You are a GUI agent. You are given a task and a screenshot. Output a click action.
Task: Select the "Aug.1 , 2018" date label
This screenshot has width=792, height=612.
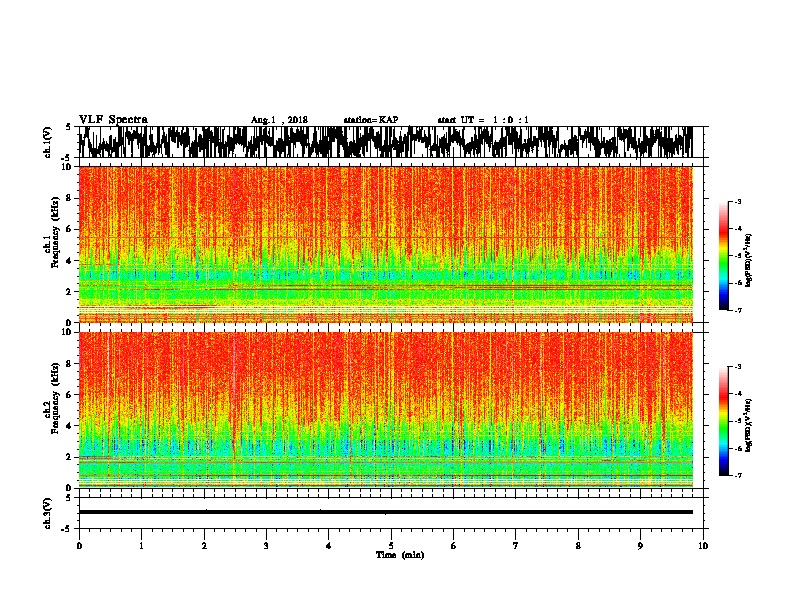pyautogui.click(x=279, y=120)
